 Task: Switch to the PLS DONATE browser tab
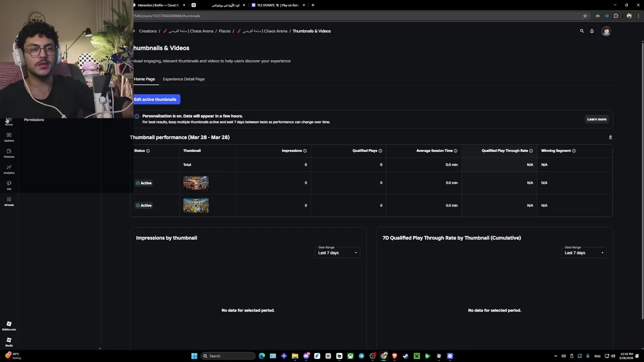pyautogui.click(x=278, y=5)
